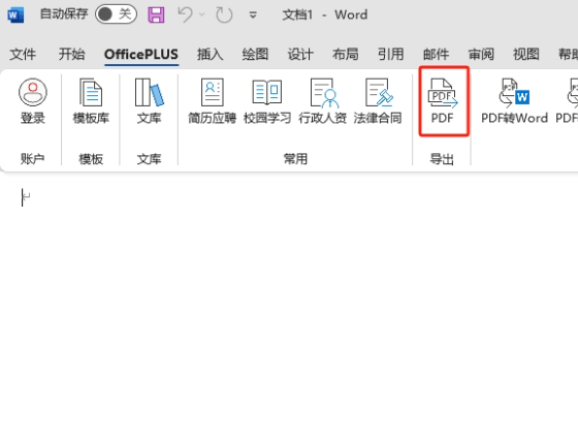Viewport: 578px width, 434px height.
Task: Click the Redo button
Action: (224, 15)
